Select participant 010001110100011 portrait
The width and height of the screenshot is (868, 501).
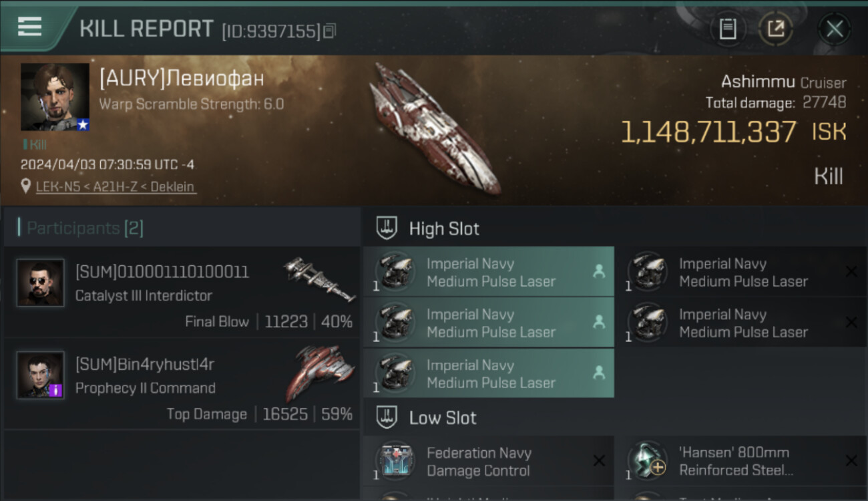41,283
